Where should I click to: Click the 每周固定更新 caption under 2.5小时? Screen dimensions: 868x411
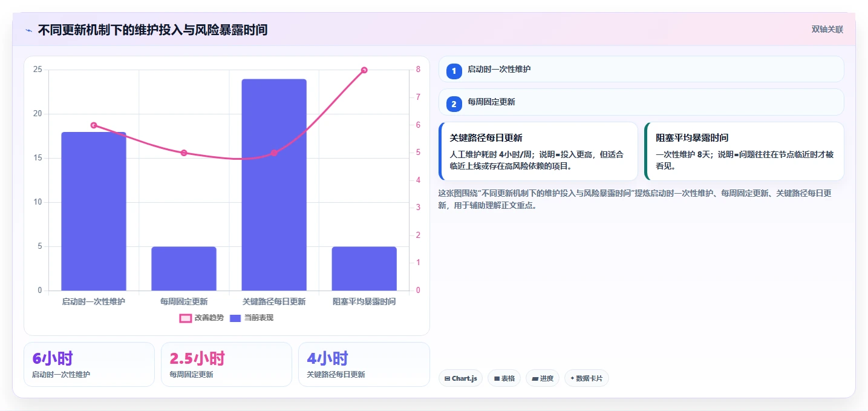point(191,375)
